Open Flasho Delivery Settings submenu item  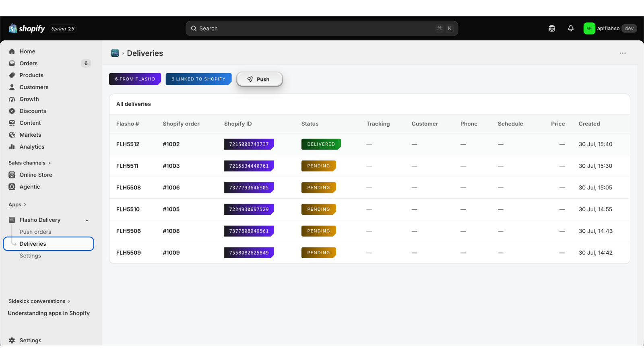coord(30,256)
